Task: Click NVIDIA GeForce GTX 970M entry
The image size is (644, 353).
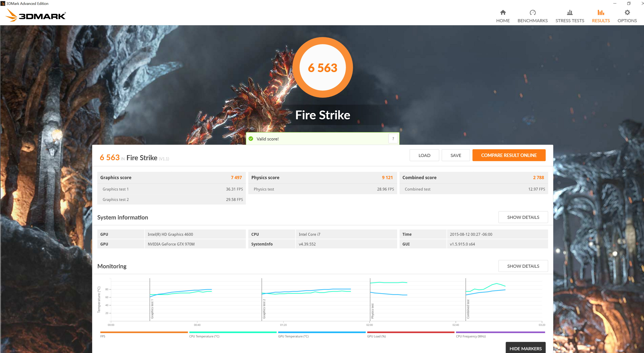Action: coord(171,244)
